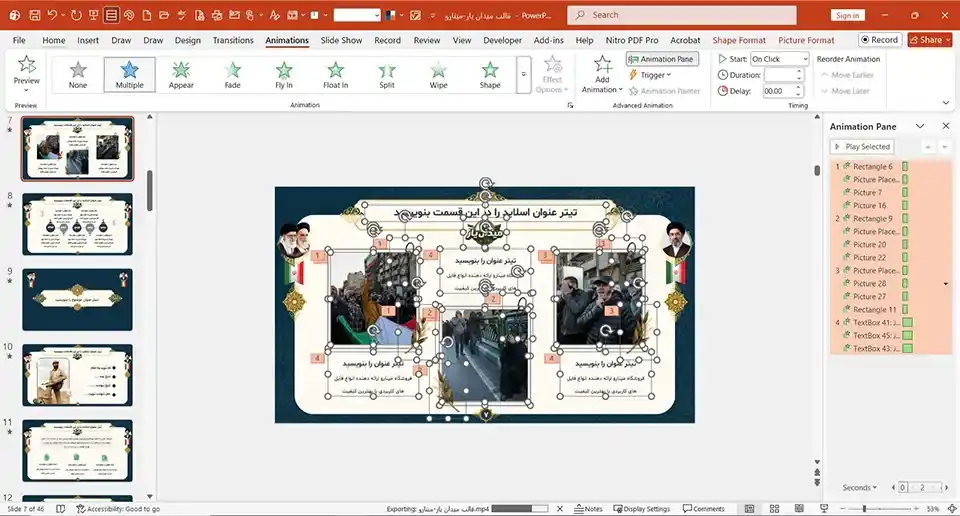Open the title bar font name combo box

point(357,15)
